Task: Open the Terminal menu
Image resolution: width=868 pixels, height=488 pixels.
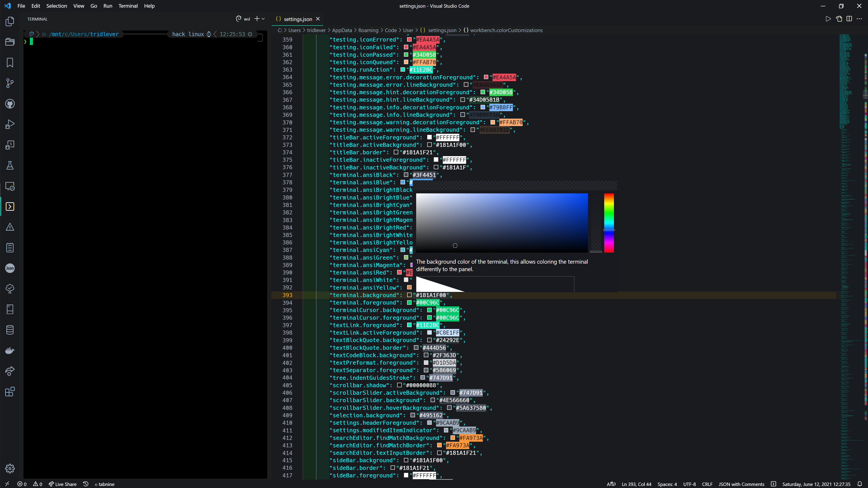Action: (x=128, y=6)
